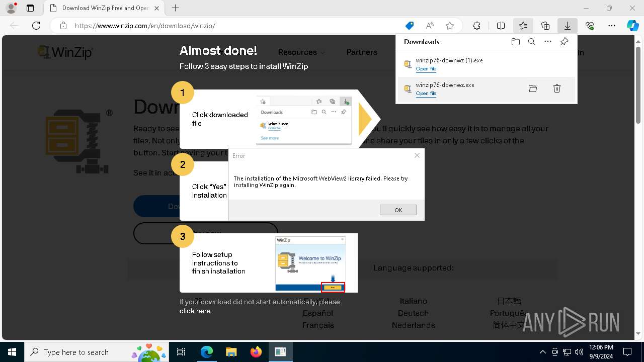Select Français language
Viewport: 644px width, 362px height.
point(318,325)
